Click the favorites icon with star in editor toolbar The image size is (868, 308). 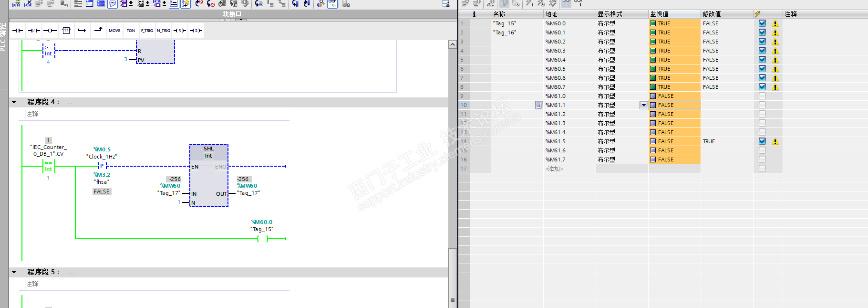point(186,4)
